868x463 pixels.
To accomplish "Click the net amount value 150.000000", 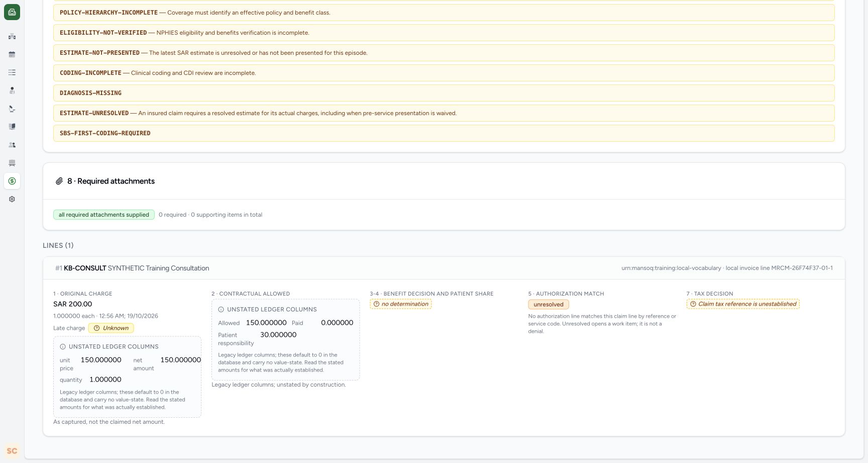I will [181, 360].
